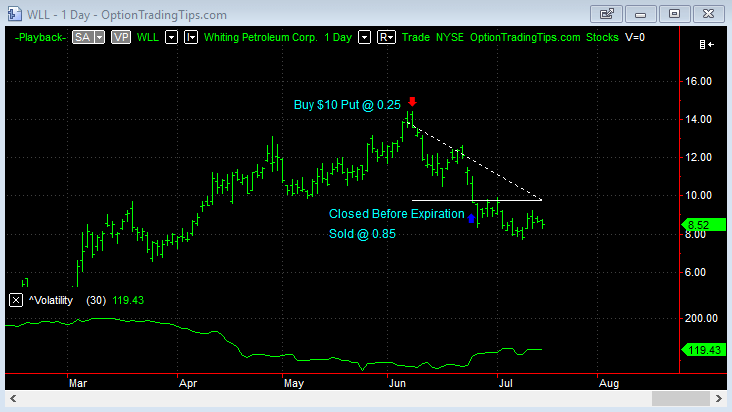Click the 'Buy $10 Put @ 0.25' annotation
732x412 pixels.
(x=347, y=105)
